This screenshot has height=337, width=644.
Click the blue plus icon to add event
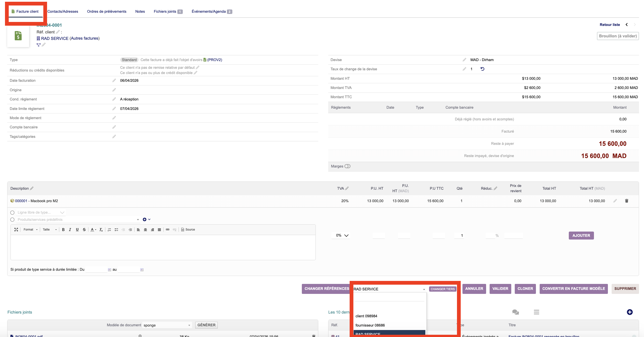coord(630,312)
